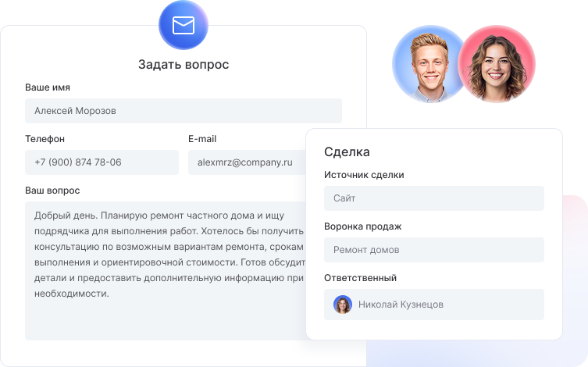
Task: Click the Ваш вопрос label
Action: pyautogui.click(x=52, y=191)
